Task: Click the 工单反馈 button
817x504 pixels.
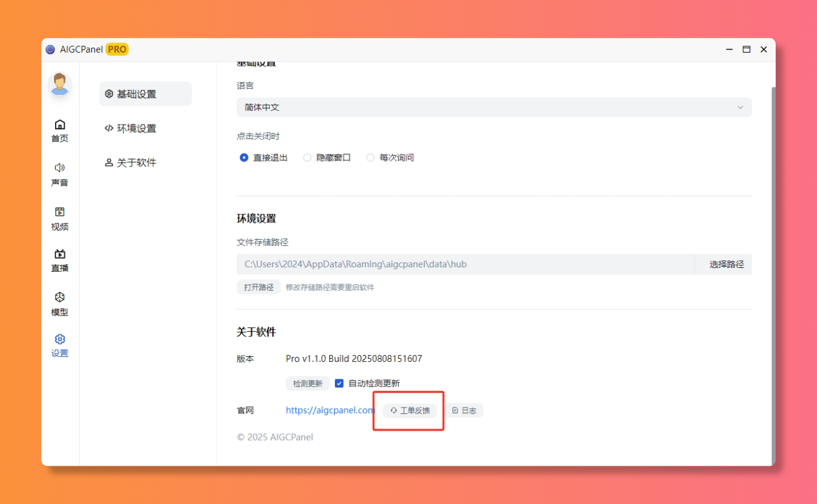Action: tap(410, 411)
